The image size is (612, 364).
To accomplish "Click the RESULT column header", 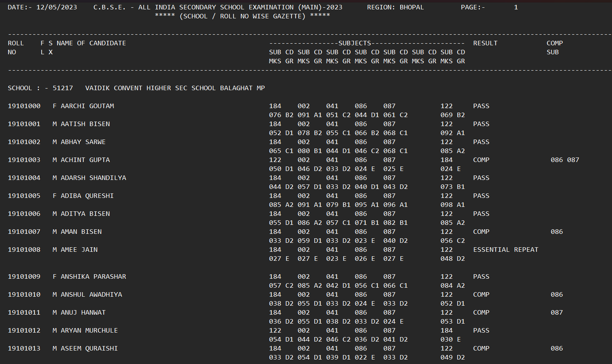I will pyautogui.click(x=485, y=43).
